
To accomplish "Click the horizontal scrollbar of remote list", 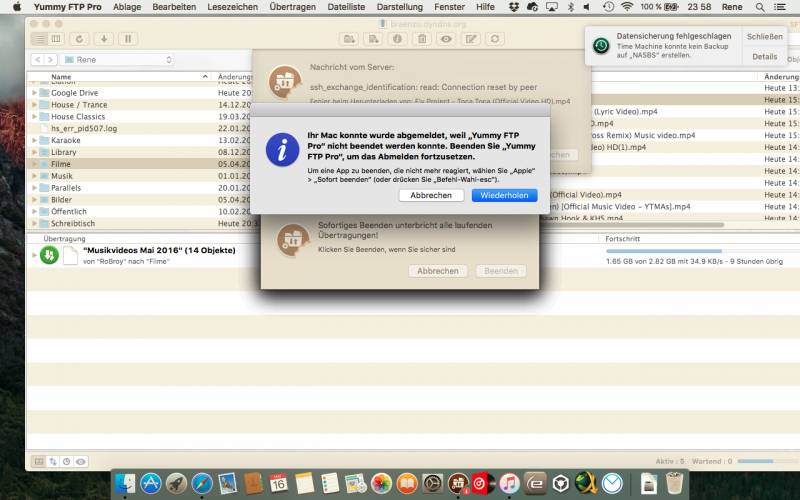I will [632, 224].
